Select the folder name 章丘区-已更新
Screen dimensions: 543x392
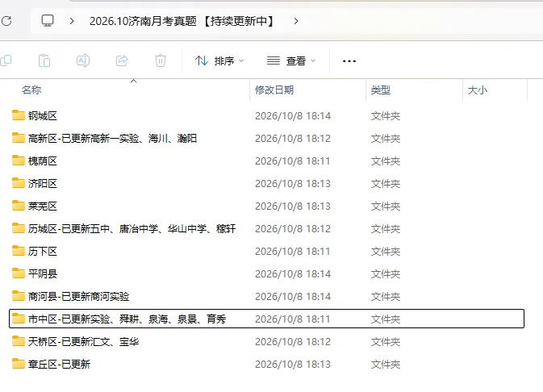(59, 365)
